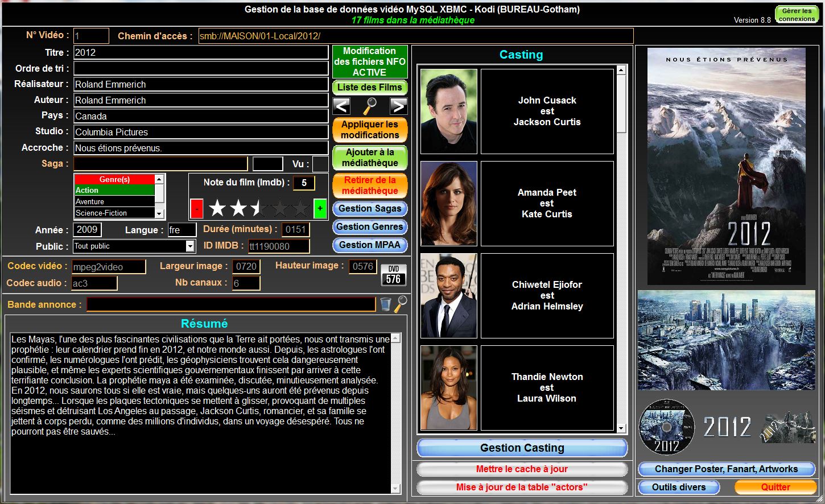Click the ID IMDB field
The width and height of the screenshot is (825, 504).
(279, 246)
